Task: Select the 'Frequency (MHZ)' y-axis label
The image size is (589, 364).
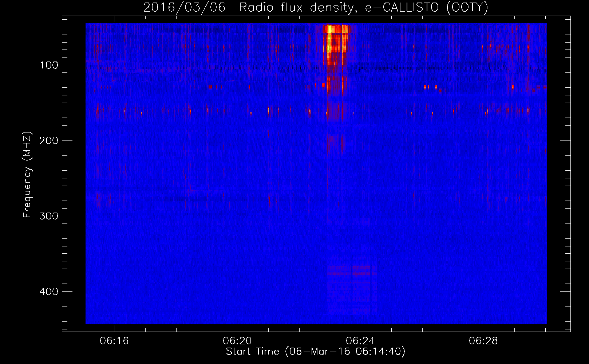Action: (x=27, y=174)
